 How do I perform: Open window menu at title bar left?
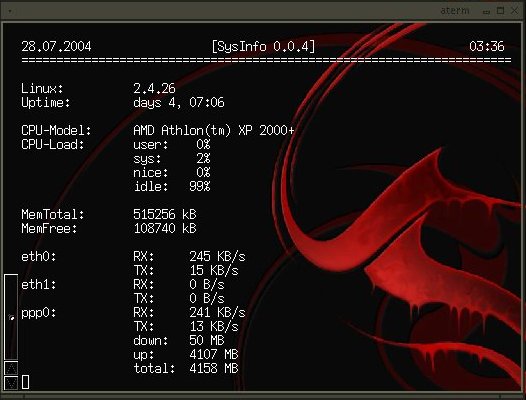tap(10, 11)
